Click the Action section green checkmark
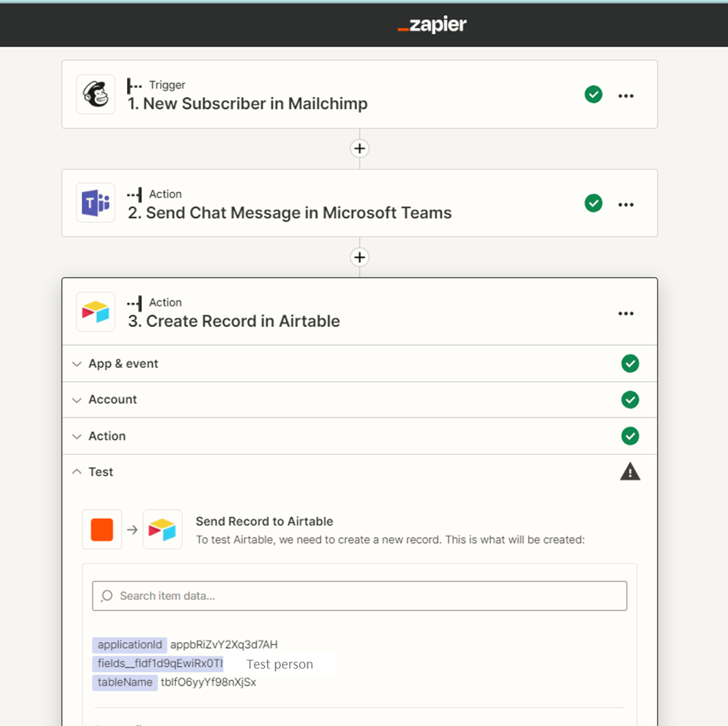728x726 pixels. click(630, 436)
